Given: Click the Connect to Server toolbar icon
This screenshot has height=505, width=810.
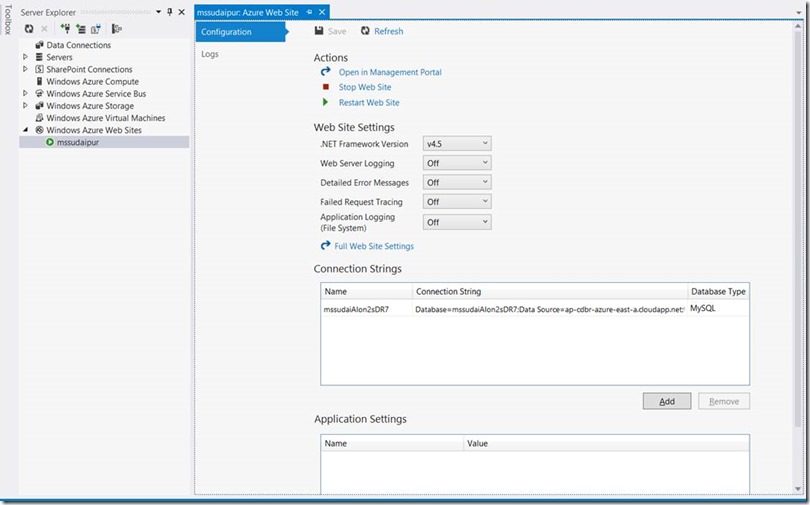Looking at the screenshot, I should 81,29.
